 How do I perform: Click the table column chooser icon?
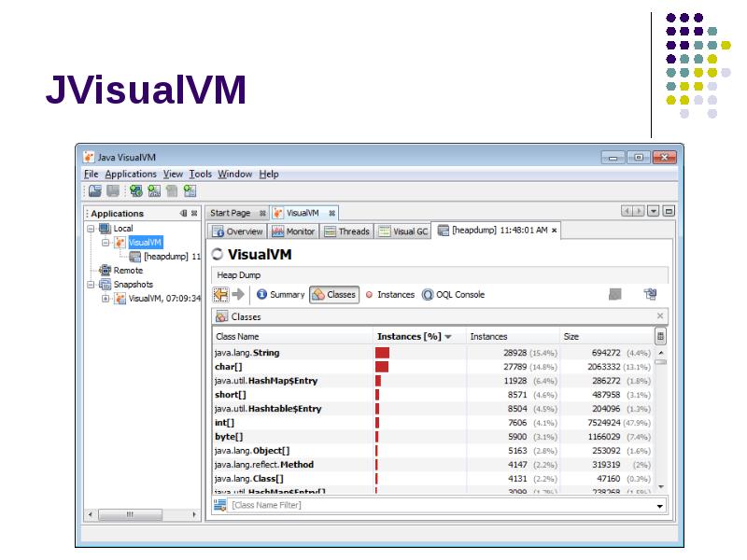pyautogui.click(x=660, y=336)
